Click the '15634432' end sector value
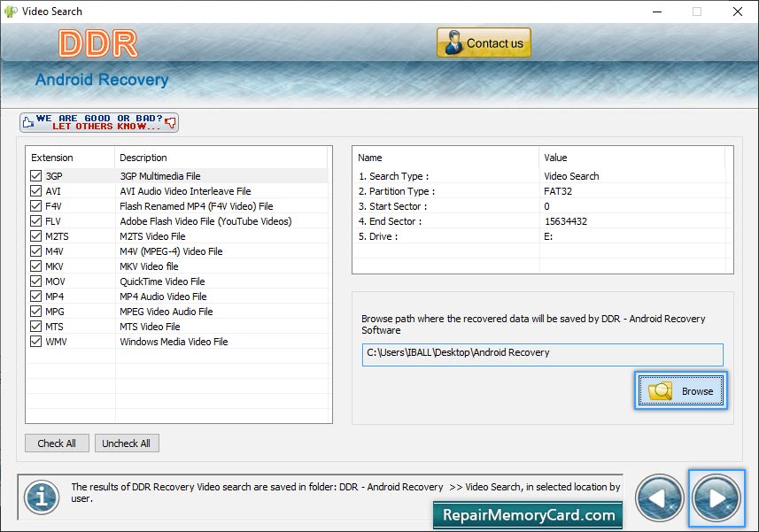 click(x=565, y=221)
